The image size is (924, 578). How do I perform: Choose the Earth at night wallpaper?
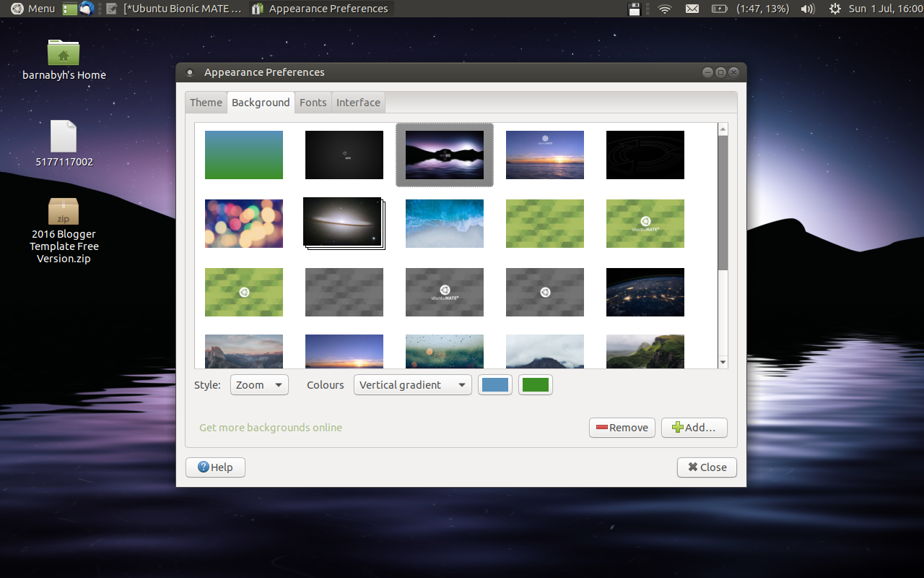(645, 292)
